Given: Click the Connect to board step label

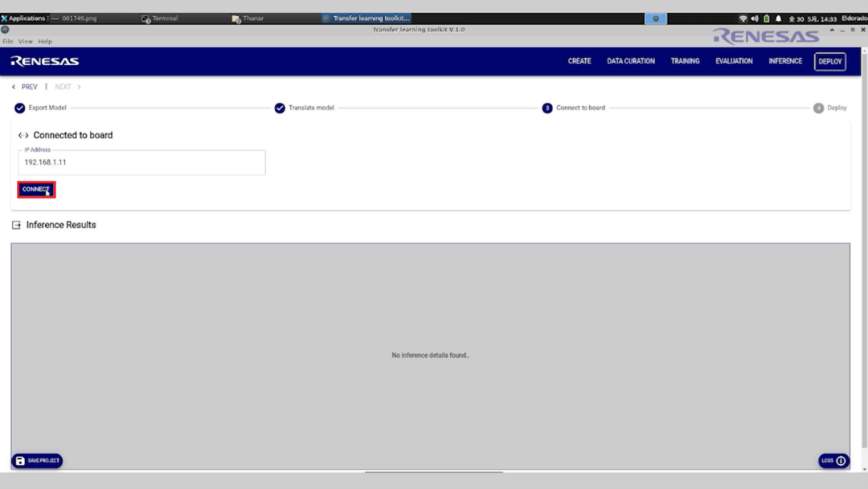Looking at the screenshot, I should [x=580, y=108].
